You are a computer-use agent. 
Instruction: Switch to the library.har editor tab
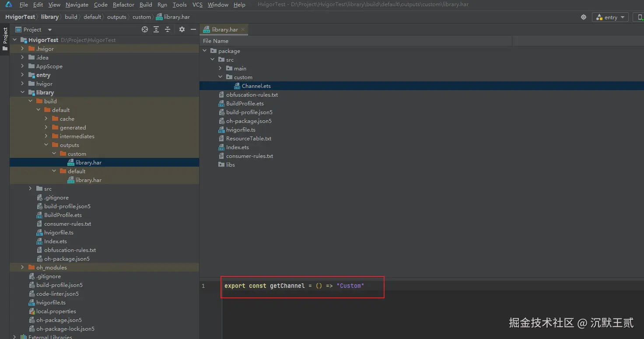tap(224, 29)
